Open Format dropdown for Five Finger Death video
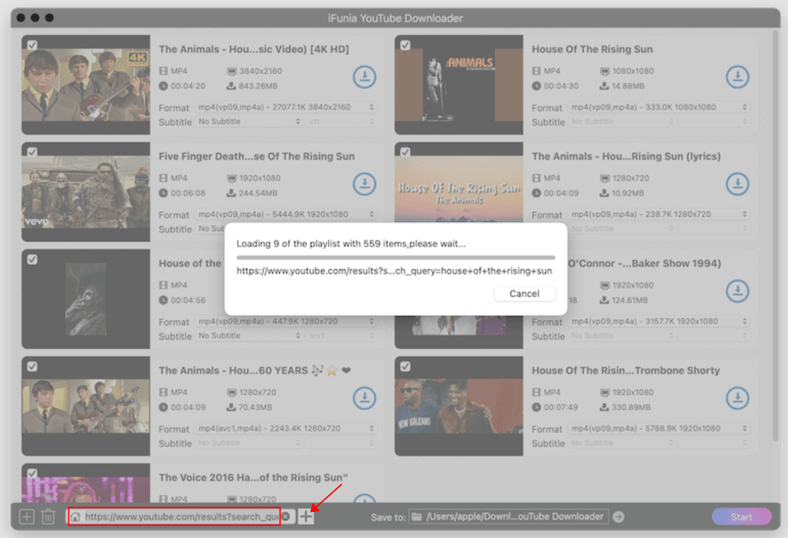Image resolution: width=788 pixels, height=538 pixels. tap(284, 214)
